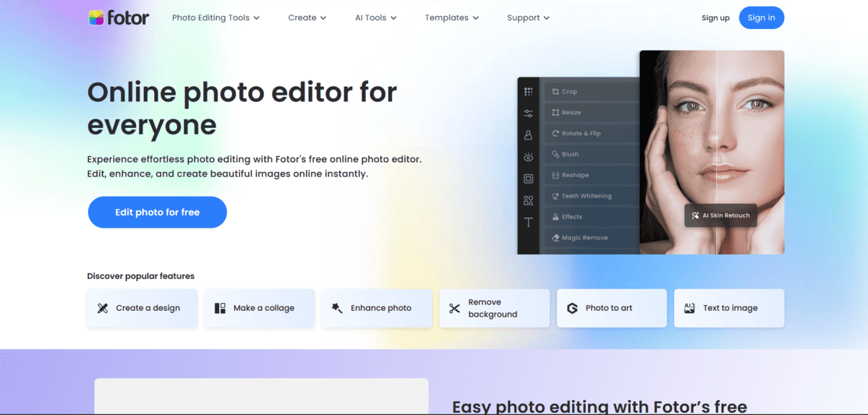Screen dimensions: 868x415
Task: Click the Make a collage icon
Action: click(221, 308)
